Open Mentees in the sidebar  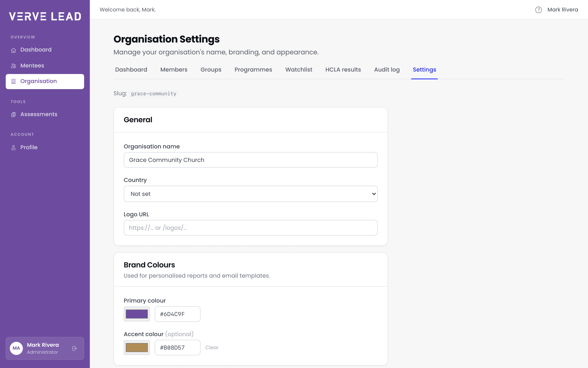pos(45,66)
